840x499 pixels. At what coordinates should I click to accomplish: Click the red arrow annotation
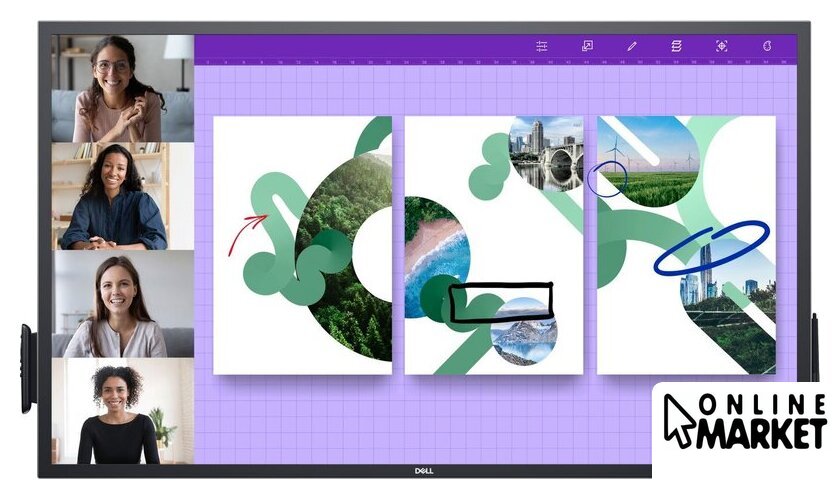point(246,233)
